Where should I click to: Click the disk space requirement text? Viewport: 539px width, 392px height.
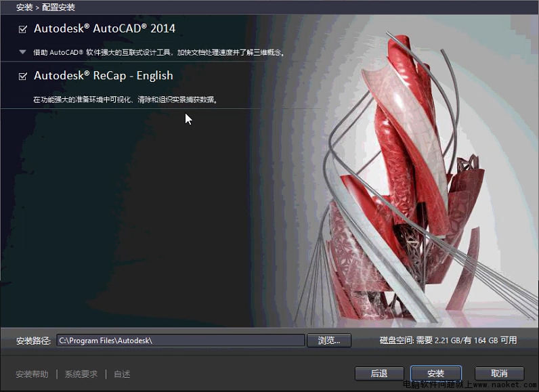tap(448, 341)
